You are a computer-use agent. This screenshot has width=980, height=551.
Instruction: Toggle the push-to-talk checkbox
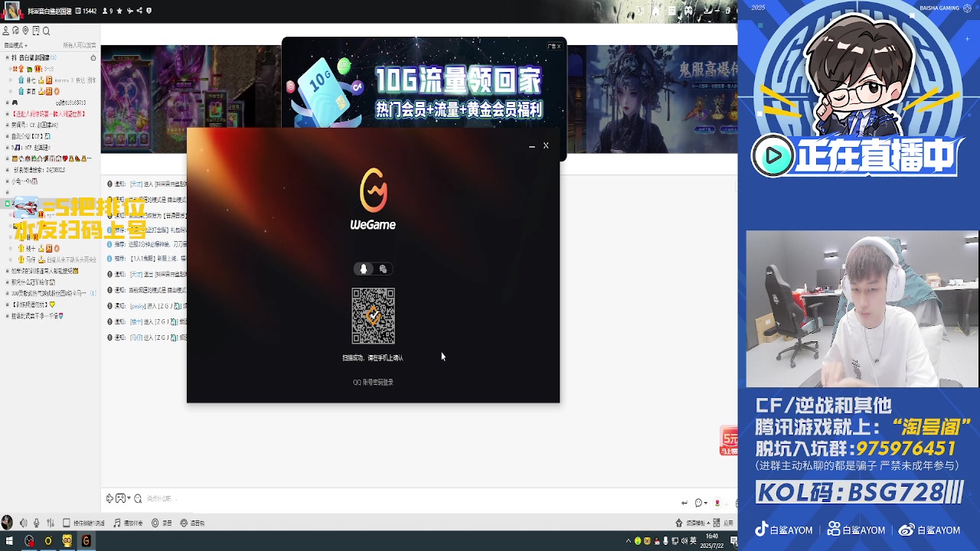pyautogui.click(x=67, y=523)
